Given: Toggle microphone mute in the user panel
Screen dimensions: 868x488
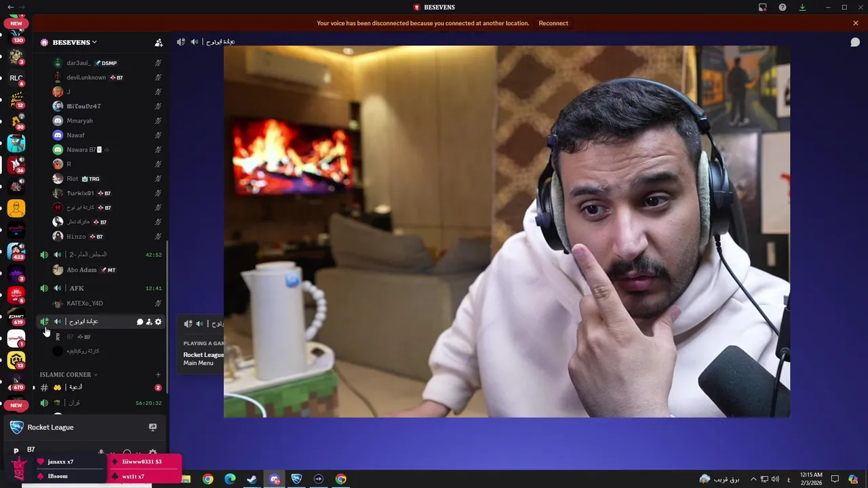Looking at the screenshot, I should 102,452.
